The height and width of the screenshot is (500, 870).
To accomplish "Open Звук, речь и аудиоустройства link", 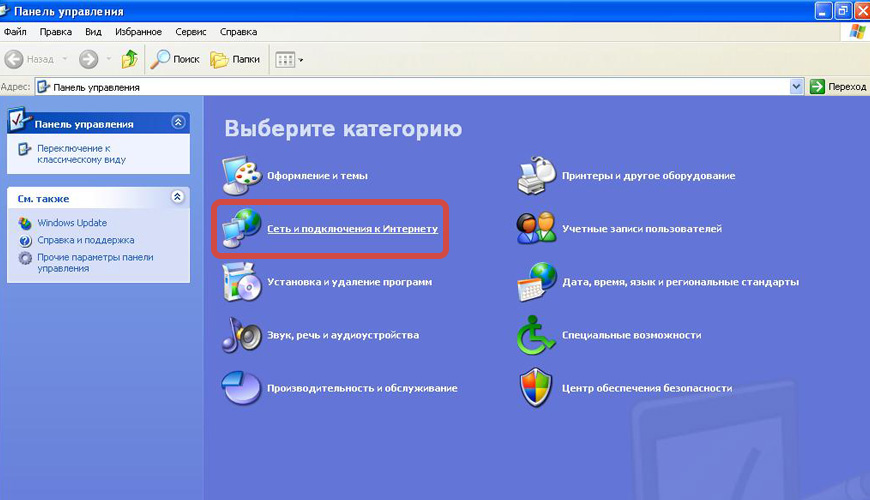I will 343,335.
